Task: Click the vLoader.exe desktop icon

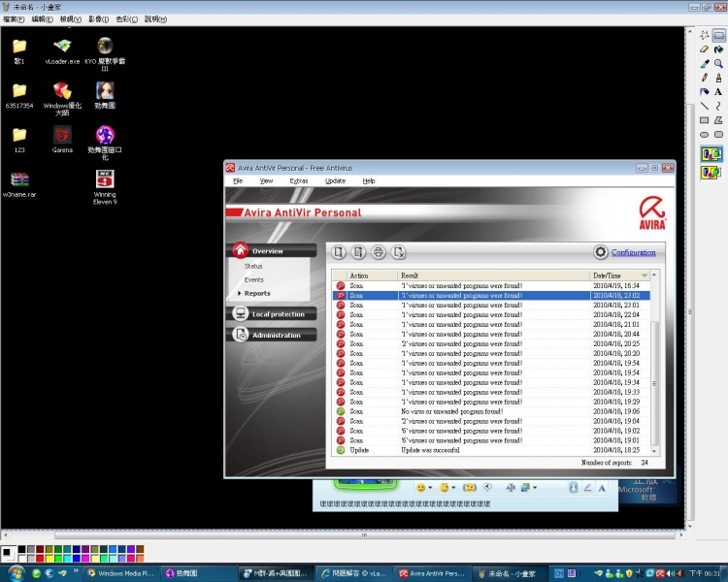Action: coord(62,51)
